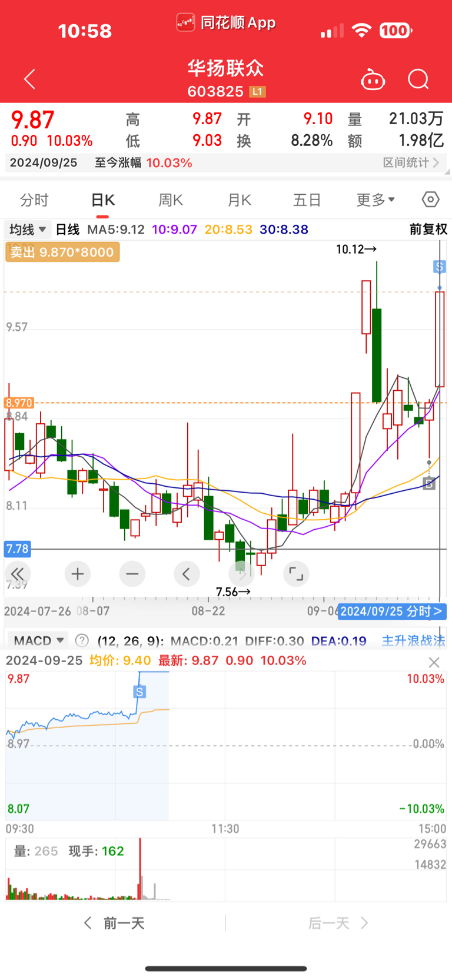Close the intraday popup panel

pos(434,662)
